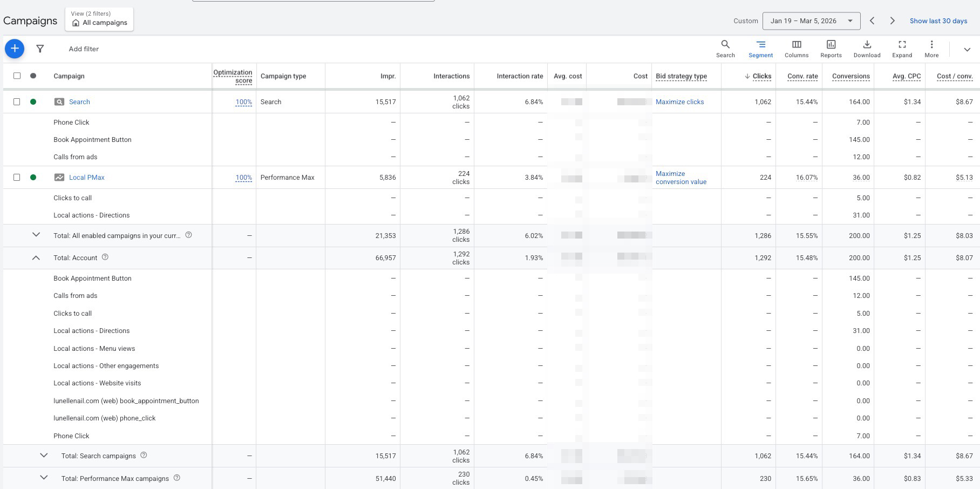Click the Show last 30 days link
This screenshot has height=489, width=980.
point(938,21)
